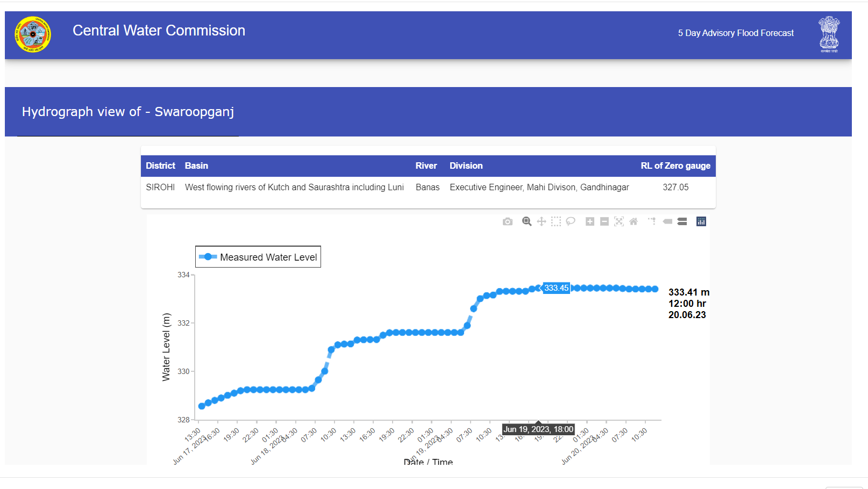Download plot as PNG camera icon
This screenshot has width=868, height=489.
pos(508,222)
